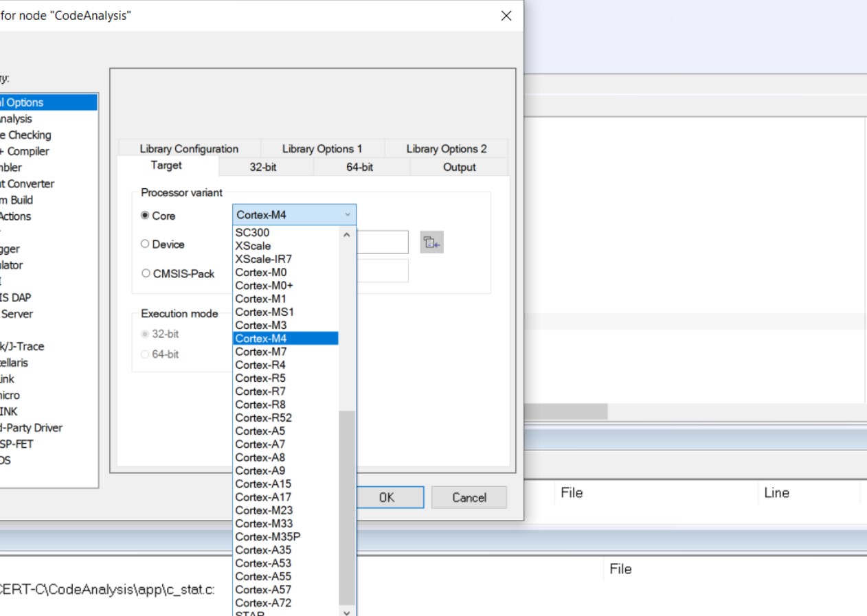867x616 pixels.
Task: Select the Core radio button
Action: (x=145, y=216)
